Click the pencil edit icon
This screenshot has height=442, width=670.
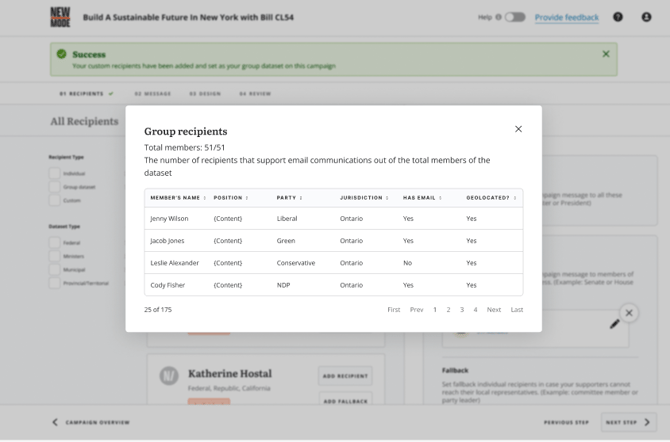(x=615, y=323)
